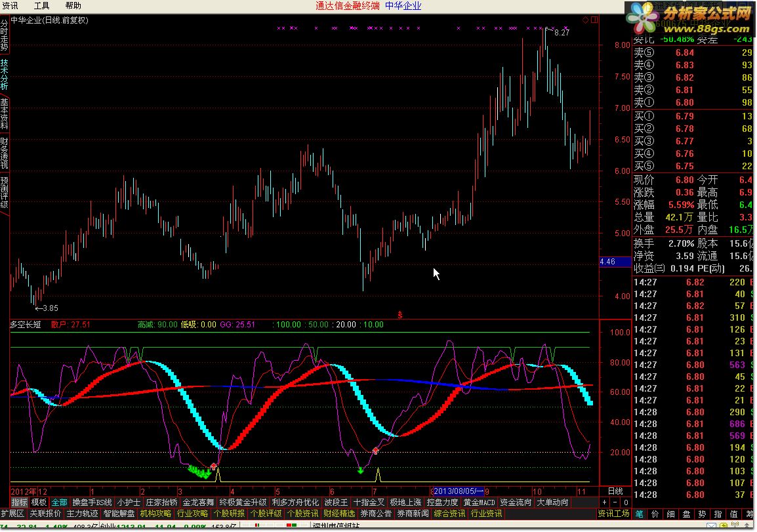
Task: Open the 工具 menu
Action: [x=41, y=6]
